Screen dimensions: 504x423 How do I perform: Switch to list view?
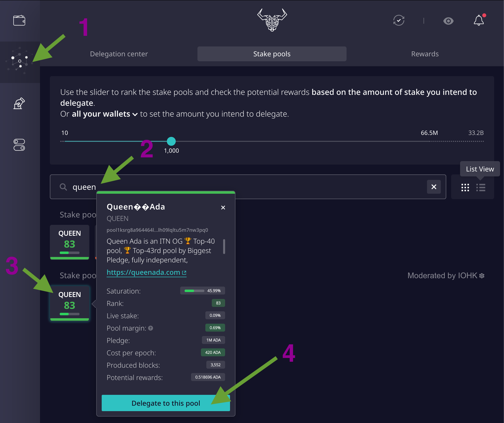click(x=481, y=188)
